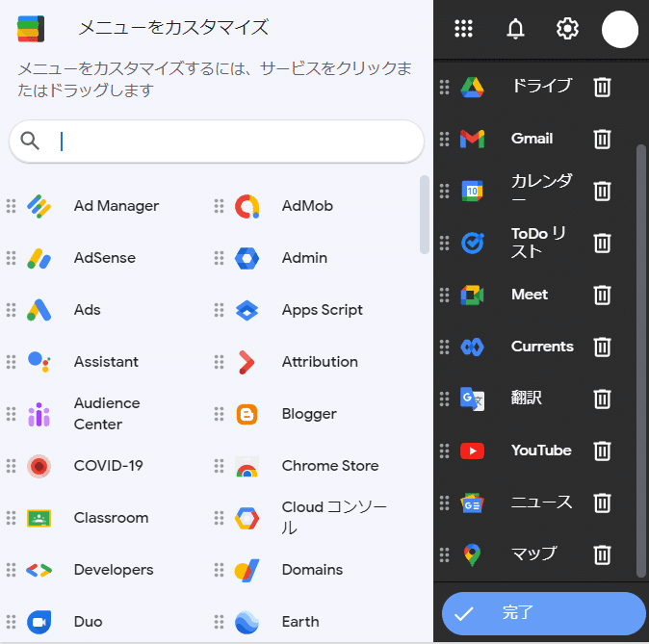Click the Ad Manager drag handle
The image size is (649, 644).
(12, 206)
